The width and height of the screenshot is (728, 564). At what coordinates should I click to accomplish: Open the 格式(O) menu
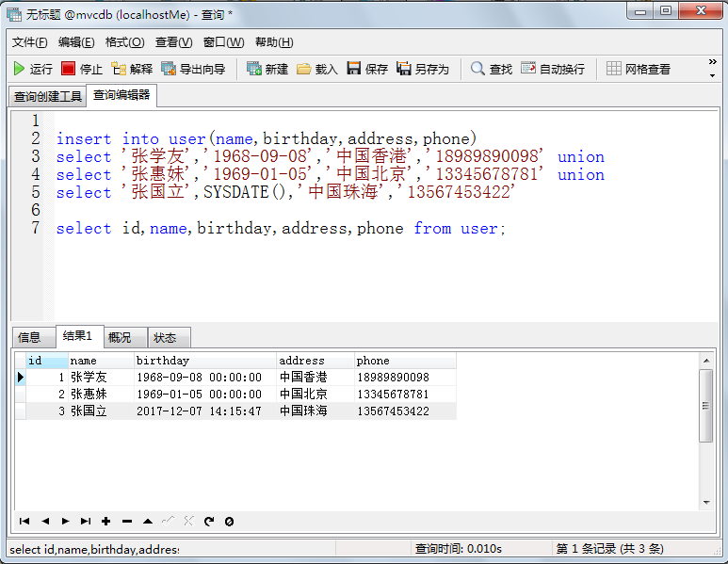pos(124,42)
